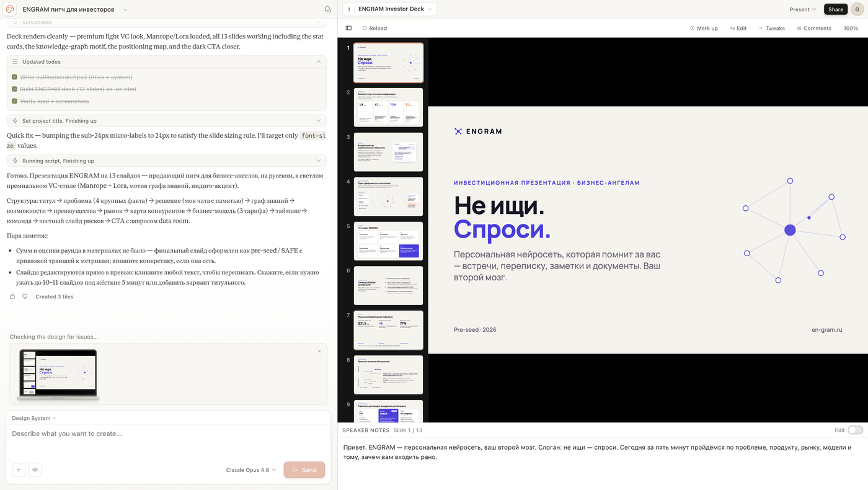Select slide 5 thumbnail
The image size is (868, 490).
point(388,241)
